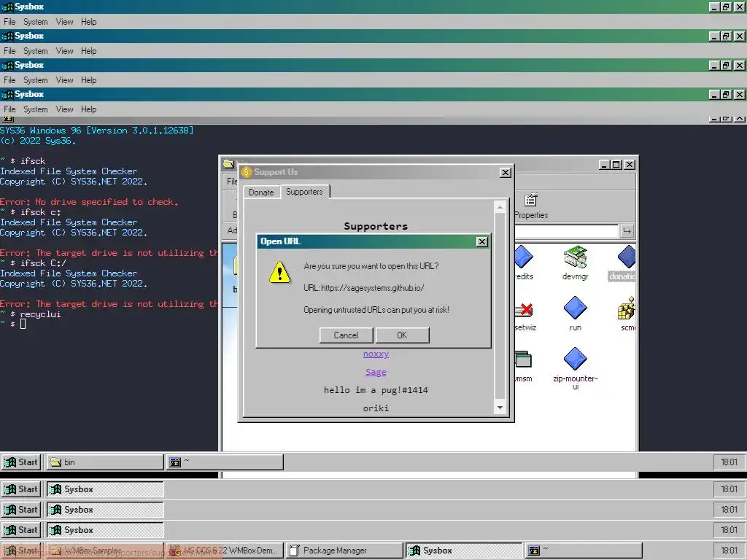The height and width of the screenshot is (560, 747).
Task: Click the Package Manager taskbar icon
Action: [x=295, y=551]
